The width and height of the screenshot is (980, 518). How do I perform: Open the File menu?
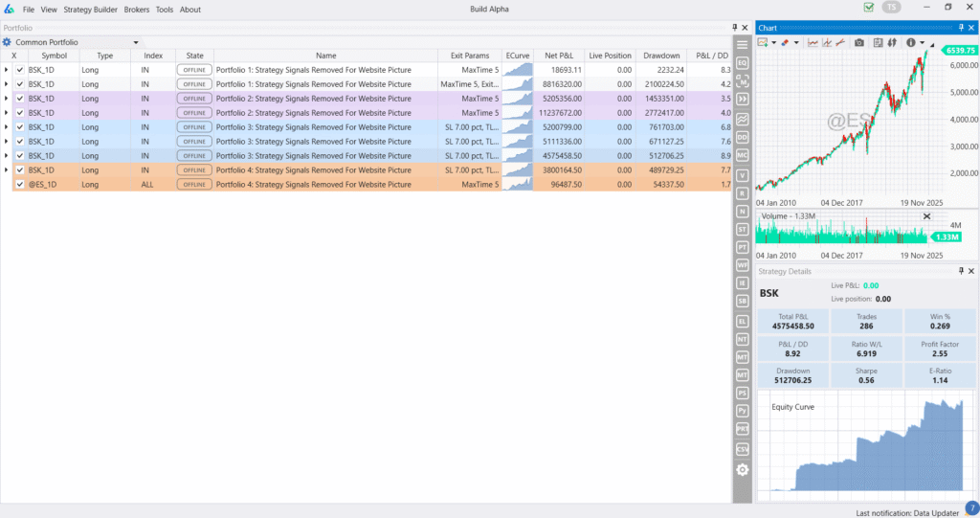point(29,10)
